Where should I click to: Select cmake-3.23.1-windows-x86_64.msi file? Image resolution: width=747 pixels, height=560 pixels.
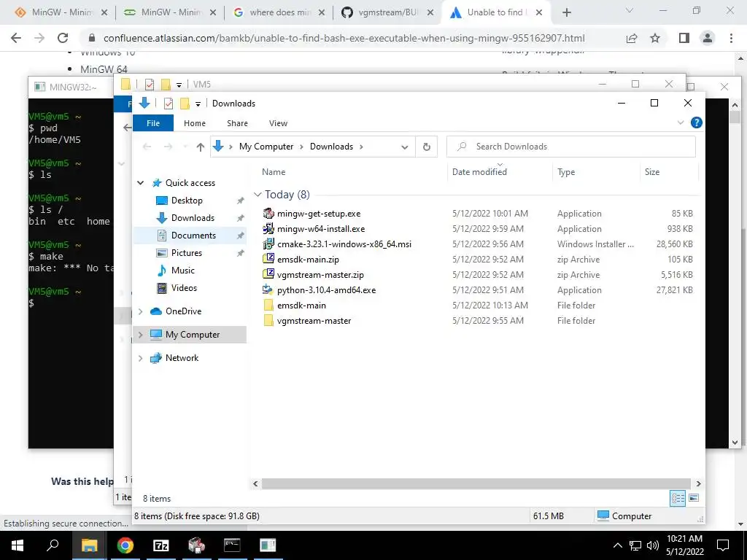coord(344,244)
